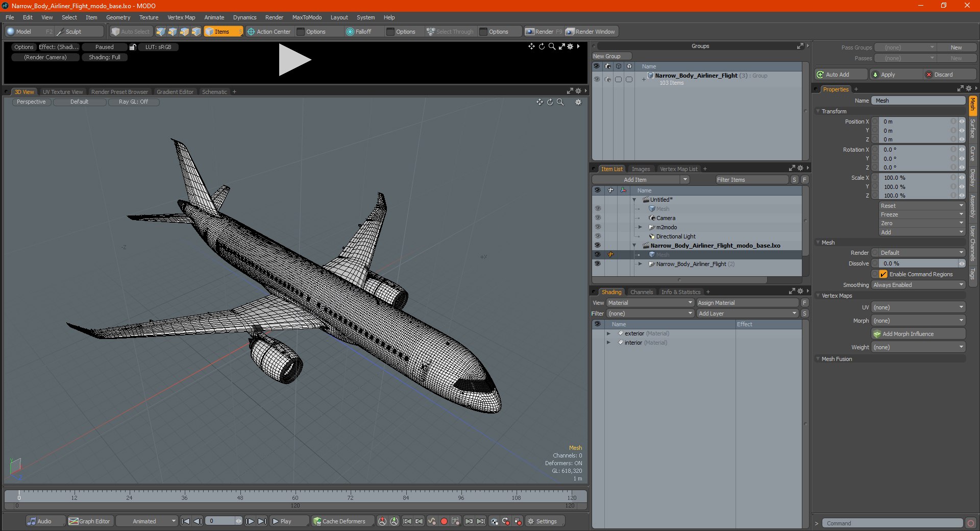
Task: Go to first frame
Action: (186, 521)
